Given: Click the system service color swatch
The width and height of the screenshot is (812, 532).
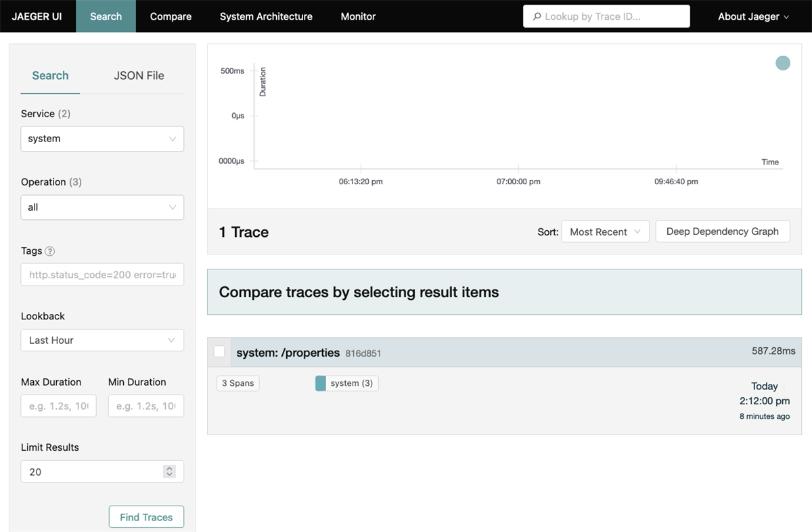Looking at the screenshot, I should (321, 384).
